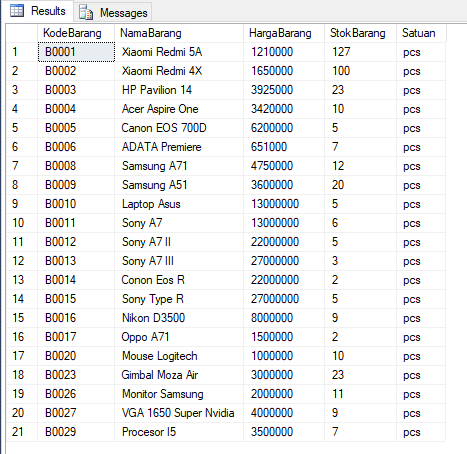Viewport: 467px width, 454px height.
Task: Click pcs cell in B0001 row
Action: tap(421, 52)
